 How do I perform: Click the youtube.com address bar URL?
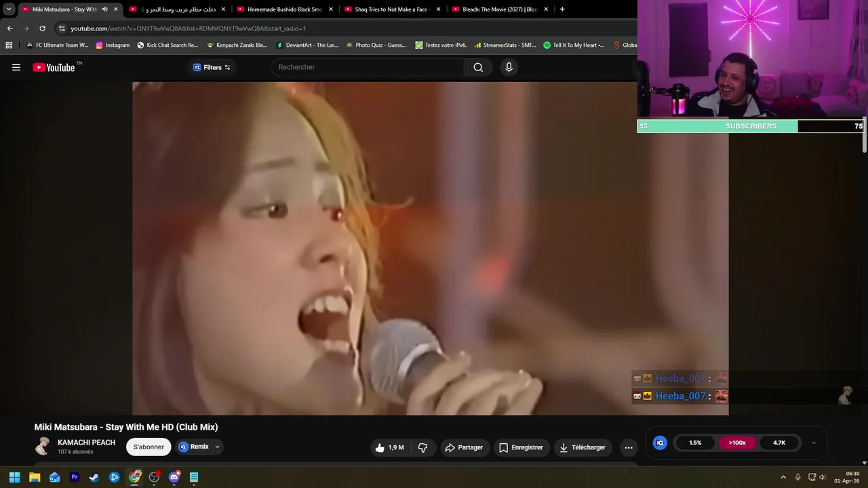coord(189,28)
